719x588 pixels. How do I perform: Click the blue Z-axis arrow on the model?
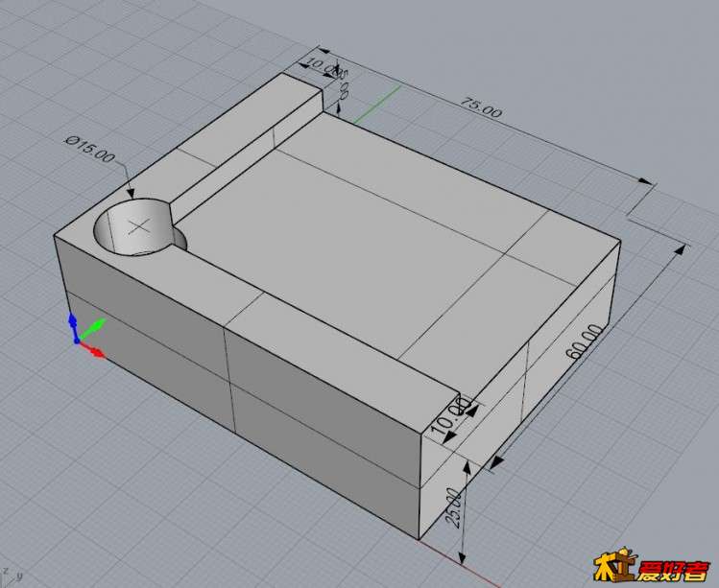pos(72,327)
